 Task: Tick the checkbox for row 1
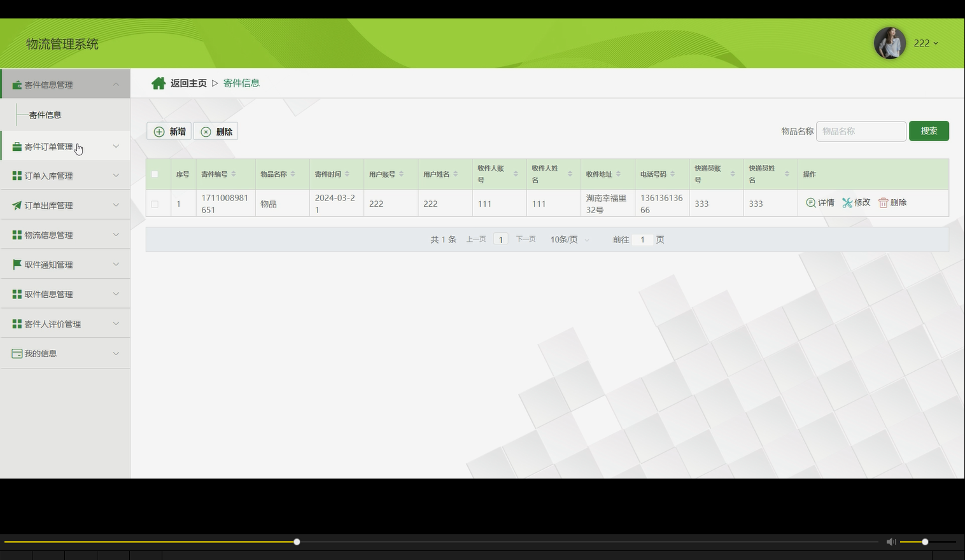point(155,204)
